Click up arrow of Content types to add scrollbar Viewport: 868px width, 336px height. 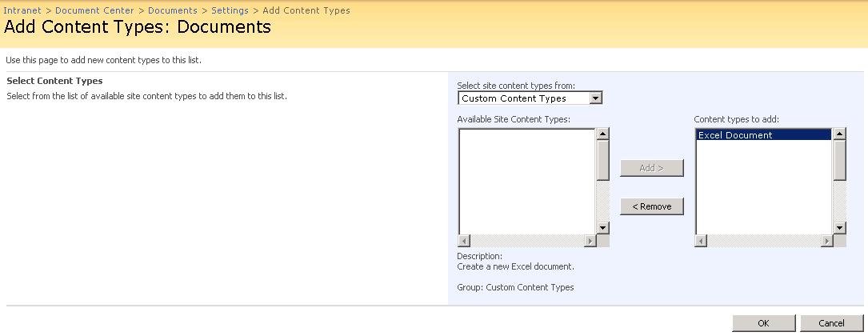(x=840, y=134)
